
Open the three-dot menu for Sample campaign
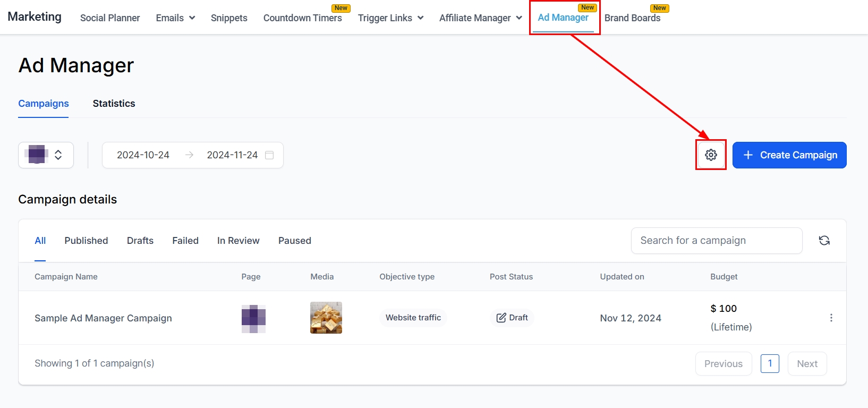tap(831, 318)
